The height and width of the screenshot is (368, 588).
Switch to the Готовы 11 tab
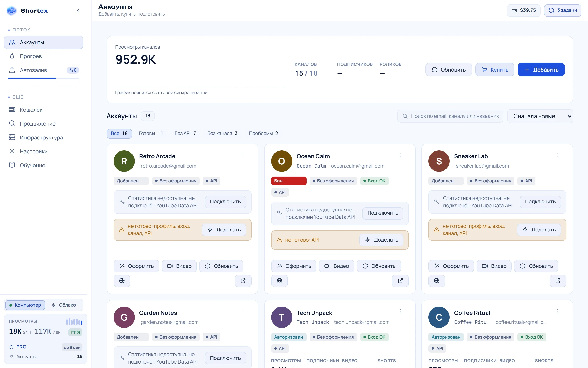click(151, 133)
